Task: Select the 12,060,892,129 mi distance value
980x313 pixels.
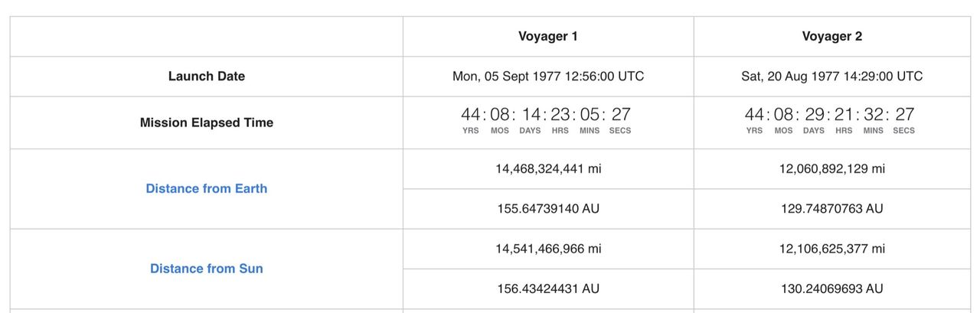Action: point(832,168)
